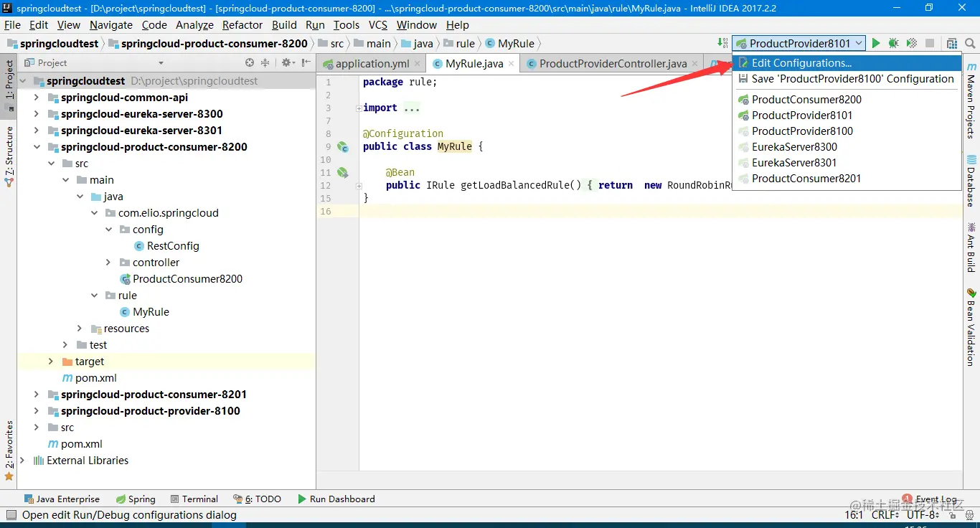
Task: Open the Refactor menu
Action: pyautogui.click(x=242, y=24)
